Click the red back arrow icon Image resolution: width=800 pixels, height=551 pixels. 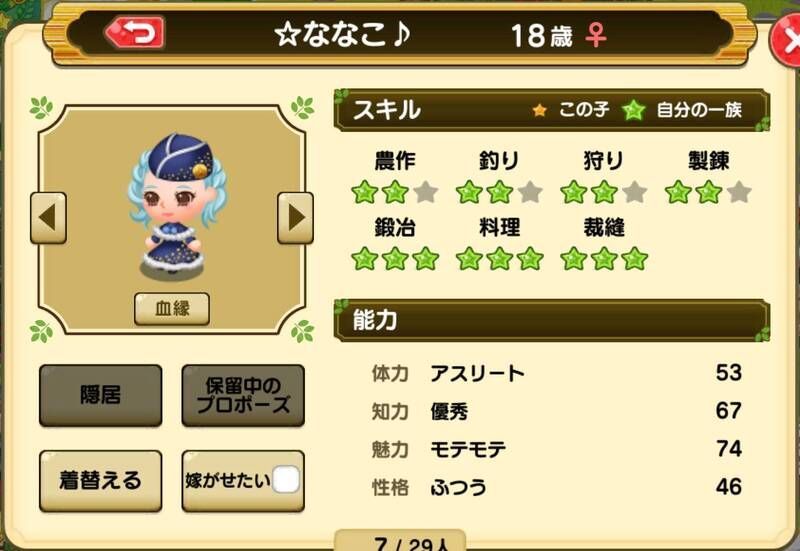click(135, 33)
